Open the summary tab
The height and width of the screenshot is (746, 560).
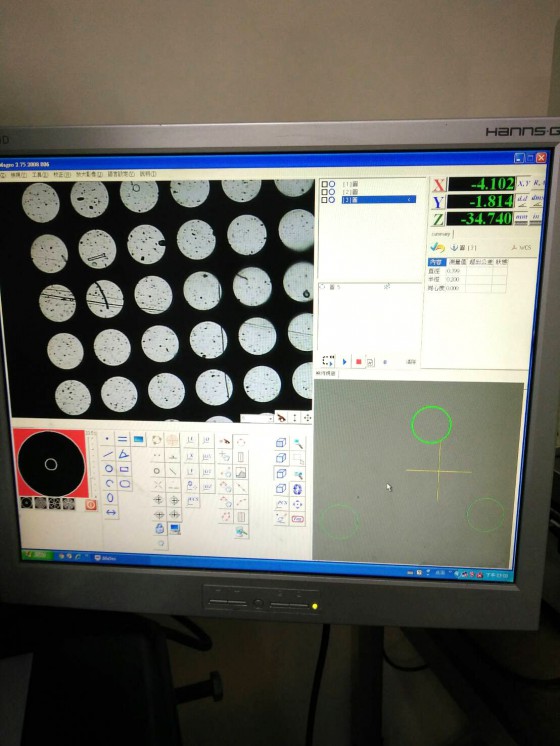pos(441,235)
